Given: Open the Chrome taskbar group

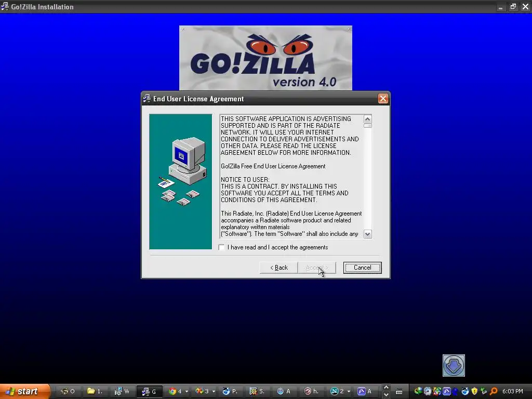Looking at the screenshot, I should coord(176,391).
